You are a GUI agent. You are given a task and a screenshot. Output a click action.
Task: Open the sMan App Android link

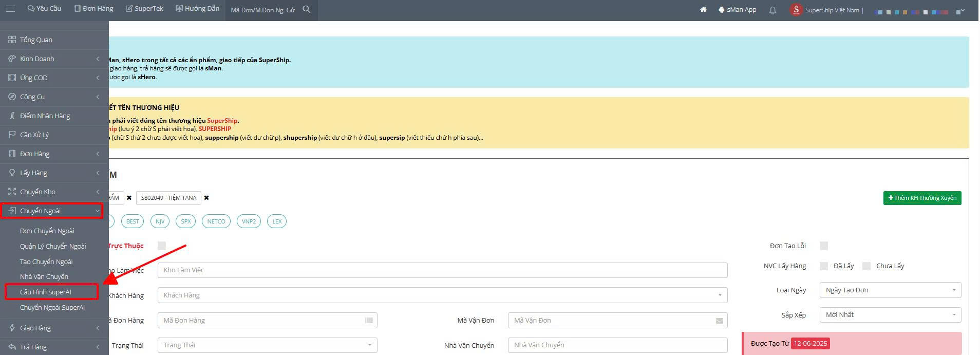[x=737, y=10]
